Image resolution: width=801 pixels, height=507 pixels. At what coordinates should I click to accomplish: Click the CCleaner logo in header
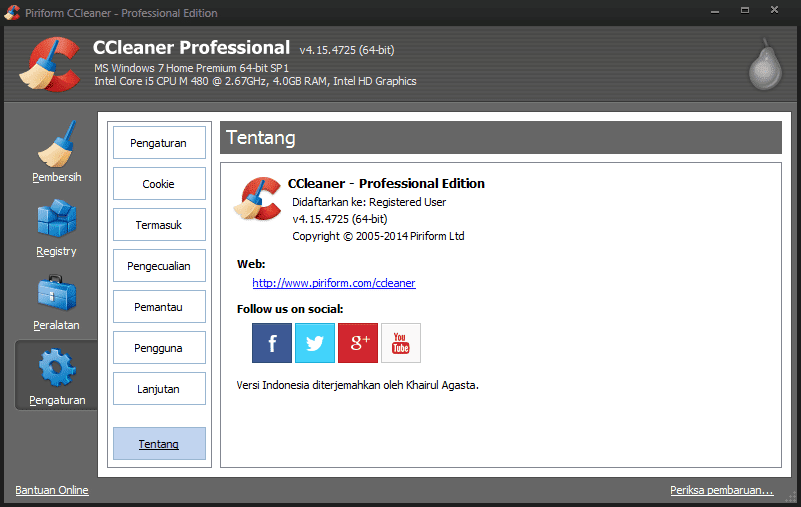[50, 64]
